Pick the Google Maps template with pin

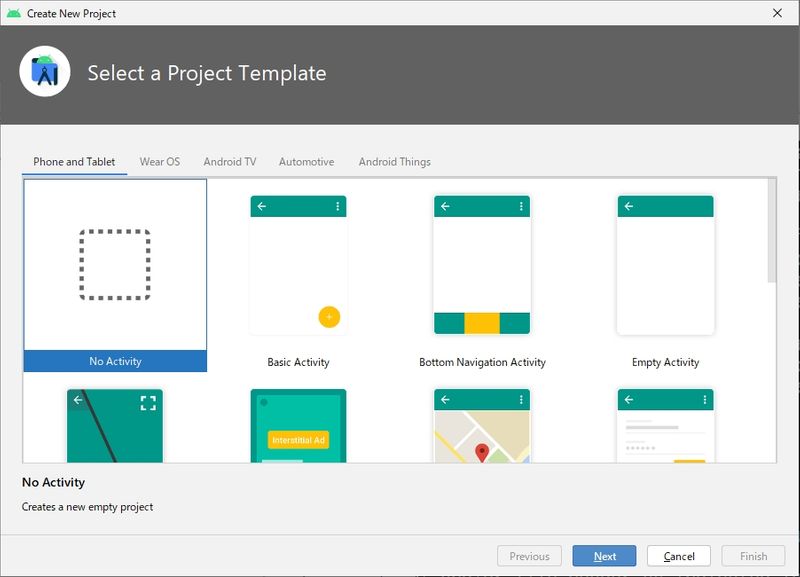pyautogui.click(x=482, y=426)
